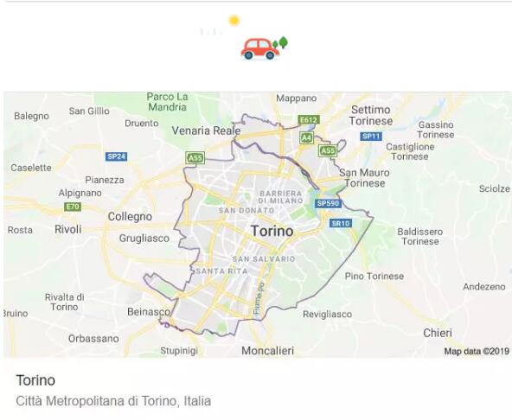Click the Settimo Torinese label

371,115
